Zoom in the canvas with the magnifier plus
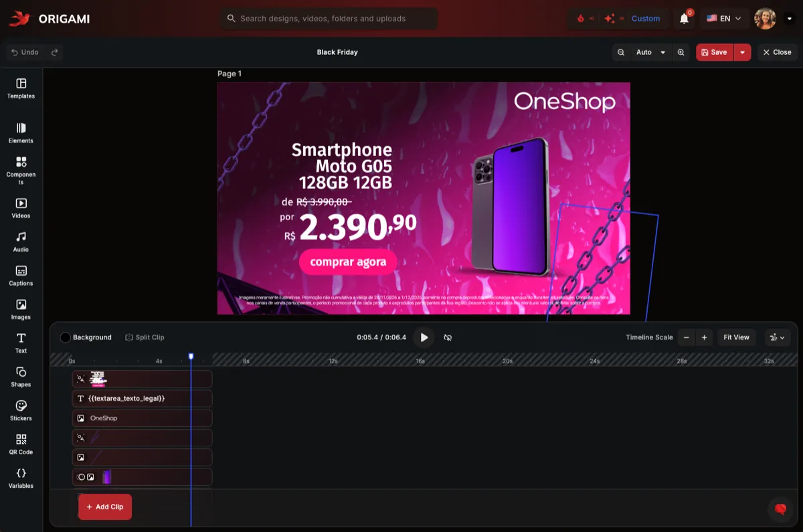Viewport: 803px width, 532px height. point(681,52)
